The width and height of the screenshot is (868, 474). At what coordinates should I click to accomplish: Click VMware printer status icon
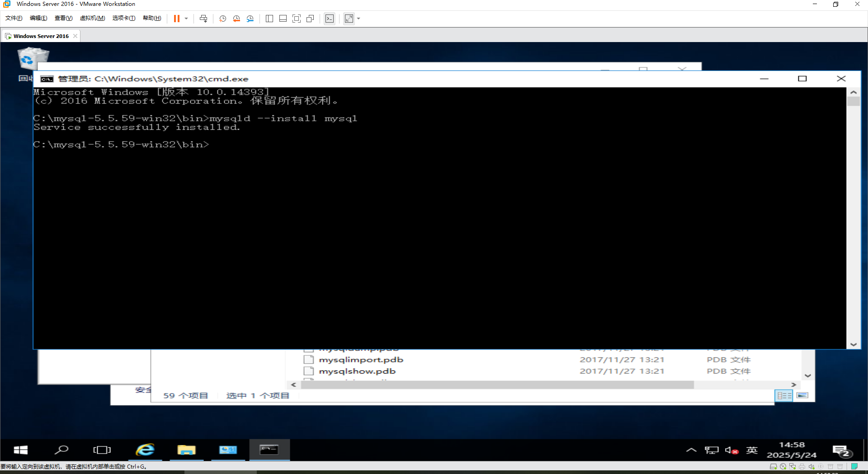click(802, 466)
